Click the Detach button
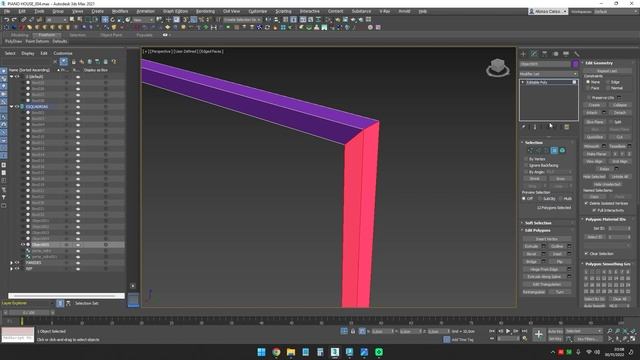 [x=620, y=113]
